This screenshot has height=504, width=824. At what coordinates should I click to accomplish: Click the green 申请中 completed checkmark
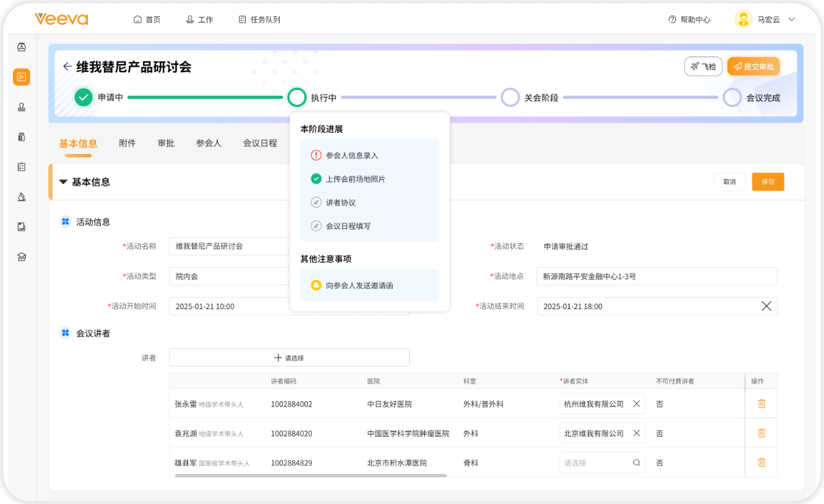[x=84, y=97]
